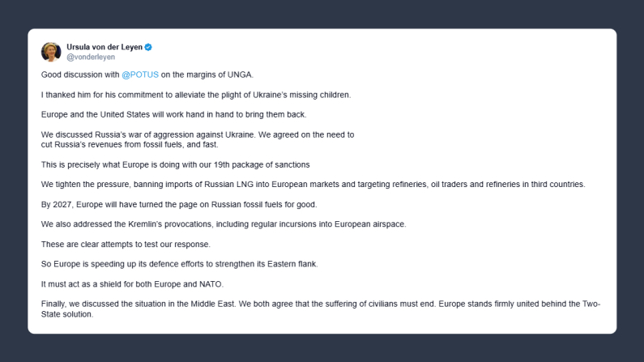Image resolution: width=644 pixels, height=362 pixels.
Task: Click the blue verified badge
Action: [x=148, y=47]
